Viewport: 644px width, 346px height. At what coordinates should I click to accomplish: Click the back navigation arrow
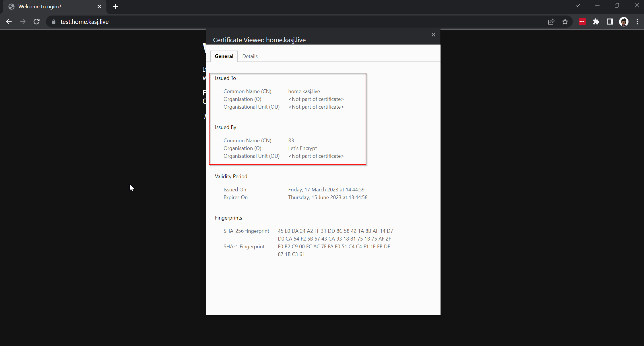pos(9,22)
